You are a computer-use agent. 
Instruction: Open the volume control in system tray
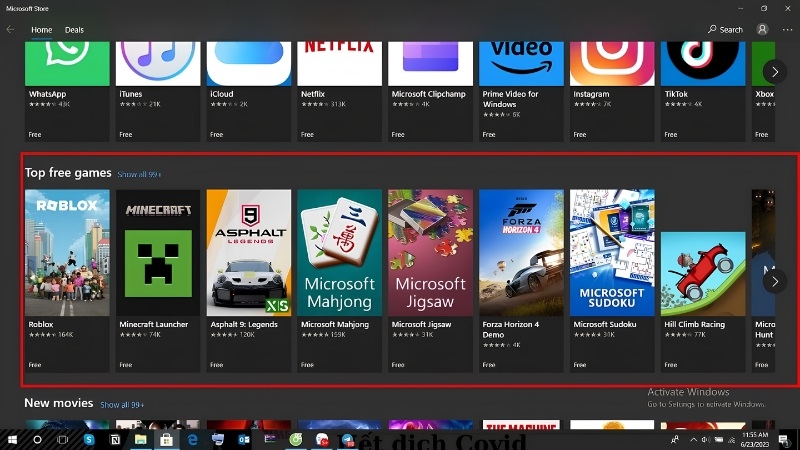coord(706,439)
